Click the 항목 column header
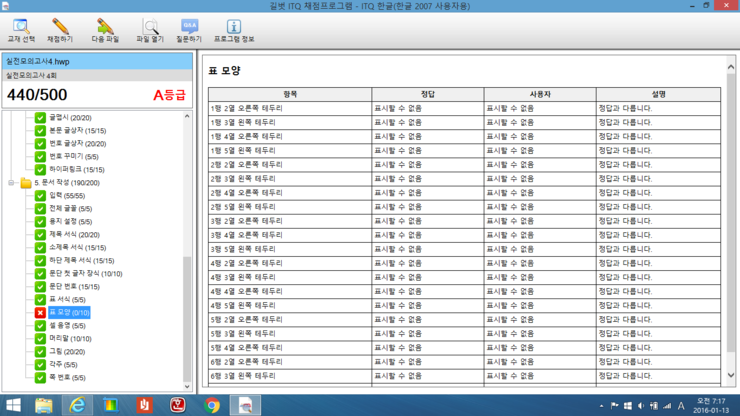The width and height of the screenshot is (740, 416). pos(290,94)
